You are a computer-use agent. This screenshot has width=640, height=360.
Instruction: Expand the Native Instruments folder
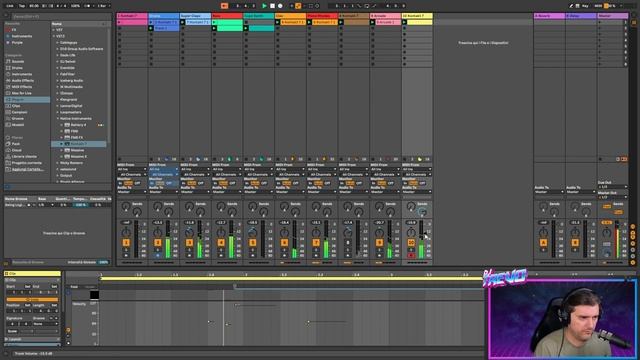57,118
